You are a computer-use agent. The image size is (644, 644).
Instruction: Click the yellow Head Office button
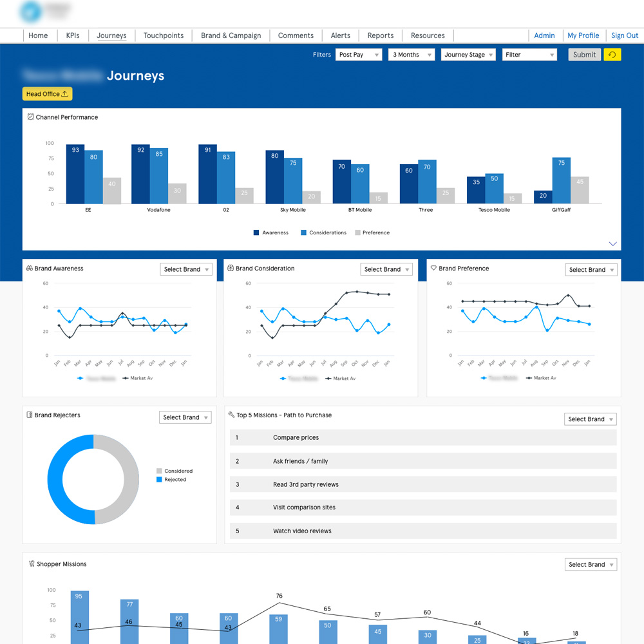click(47, 93)
